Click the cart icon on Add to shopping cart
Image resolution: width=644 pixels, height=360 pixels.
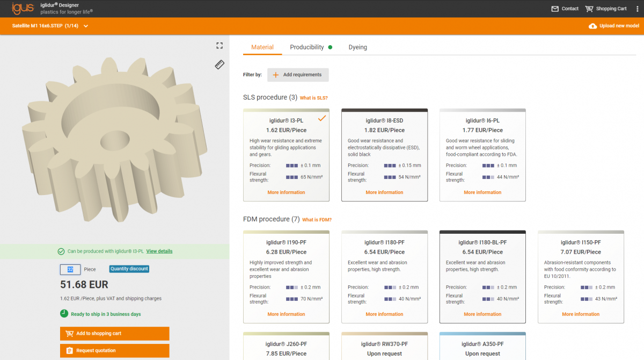pos(69,333)
